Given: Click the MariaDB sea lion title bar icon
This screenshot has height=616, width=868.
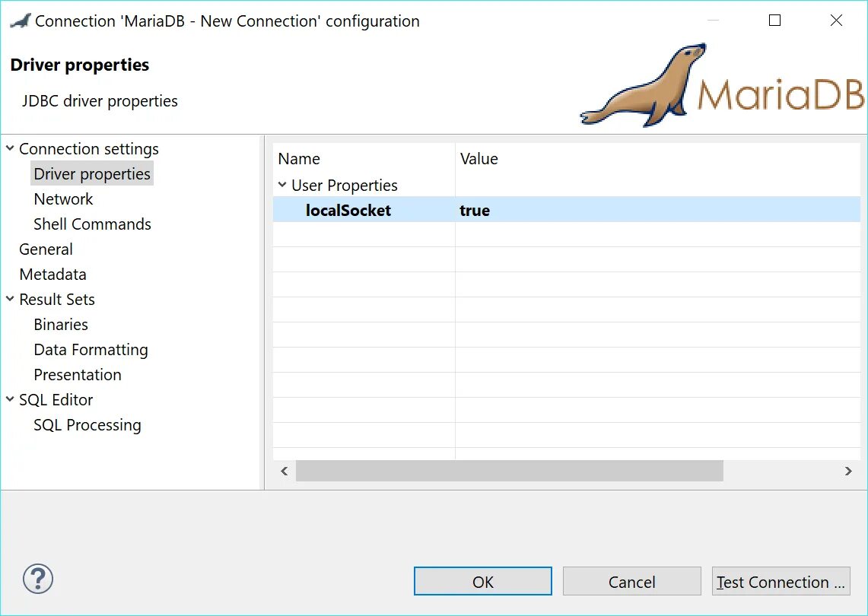Looking at the screenshot, I should [20, 21].
